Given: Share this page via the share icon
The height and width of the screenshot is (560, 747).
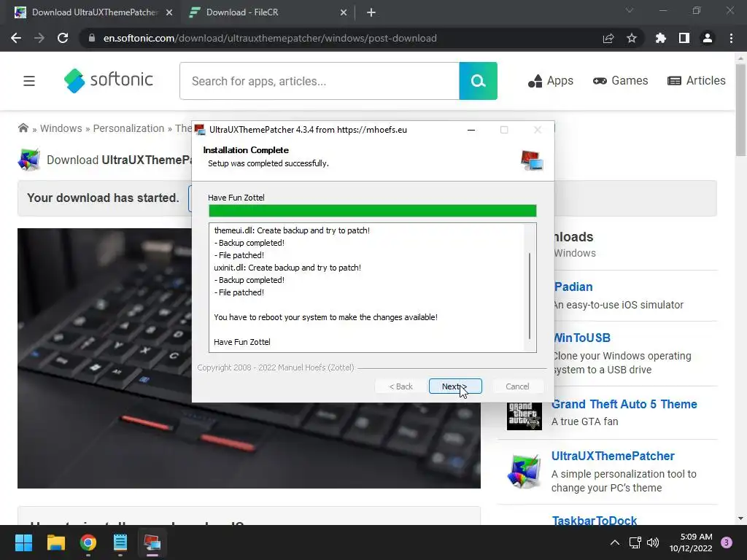Looking at the screenshot, I should coord(608,38).
